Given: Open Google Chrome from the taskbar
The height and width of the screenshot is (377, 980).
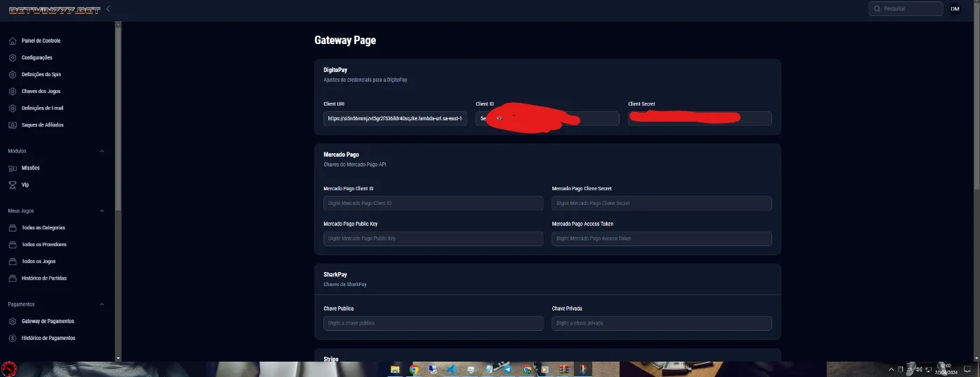Looking at the screenshot, I should coord(414,369).
